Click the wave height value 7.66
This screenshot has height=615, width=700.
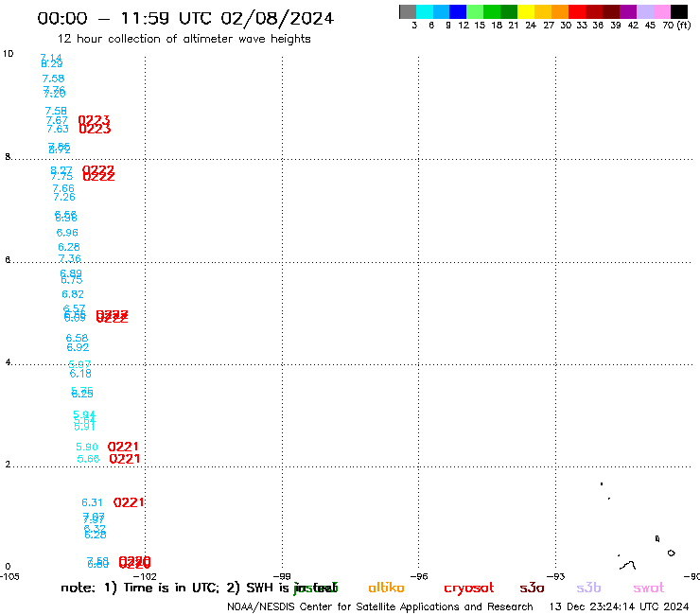(63, 188)
